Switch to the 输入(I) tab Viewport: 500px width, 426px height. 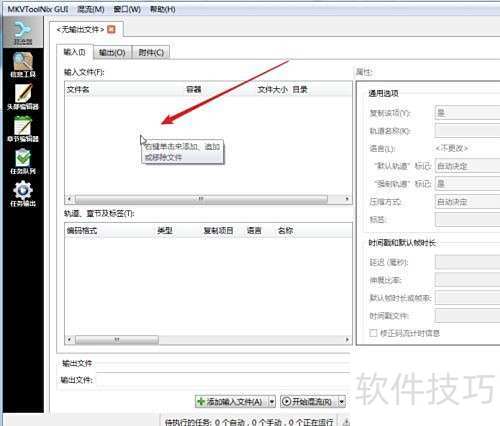click(x=75, y=52)
